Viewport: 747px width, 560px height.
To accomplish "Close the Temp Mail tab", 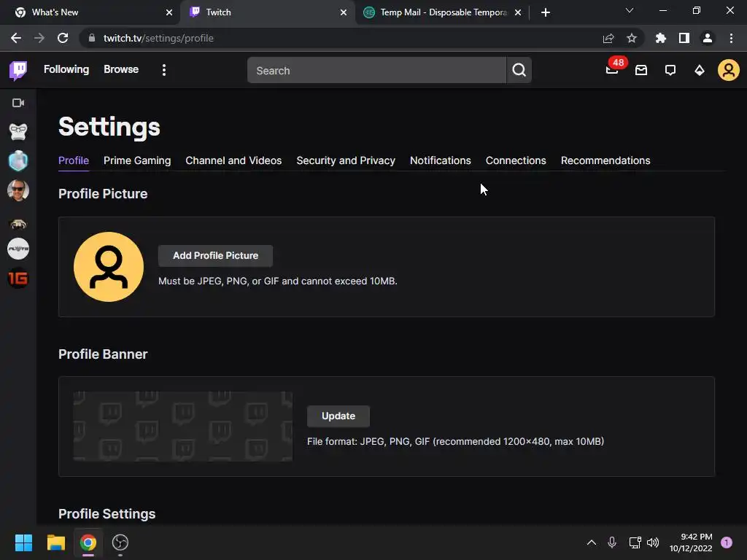I will tap(518, 12).
